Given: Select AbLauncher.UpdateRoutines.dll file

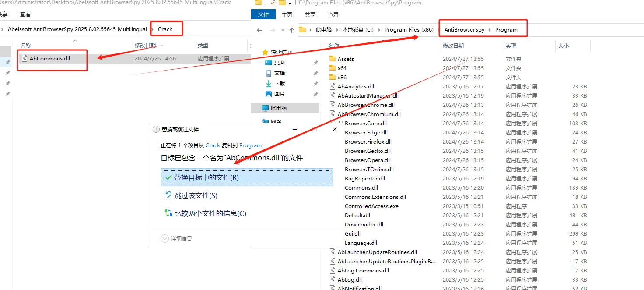Looking at the screenshot, I should pos(377,252).
